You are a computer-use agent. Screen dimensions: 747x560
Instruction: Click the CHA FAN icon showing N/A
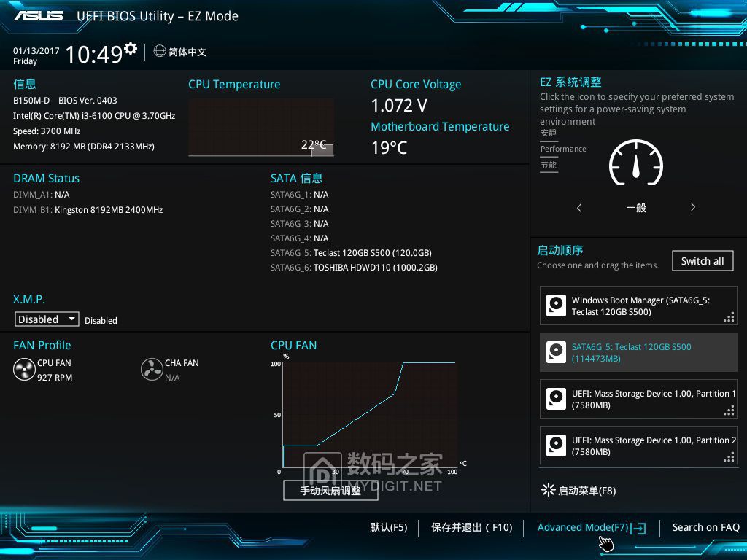click(x=152, y=370)
